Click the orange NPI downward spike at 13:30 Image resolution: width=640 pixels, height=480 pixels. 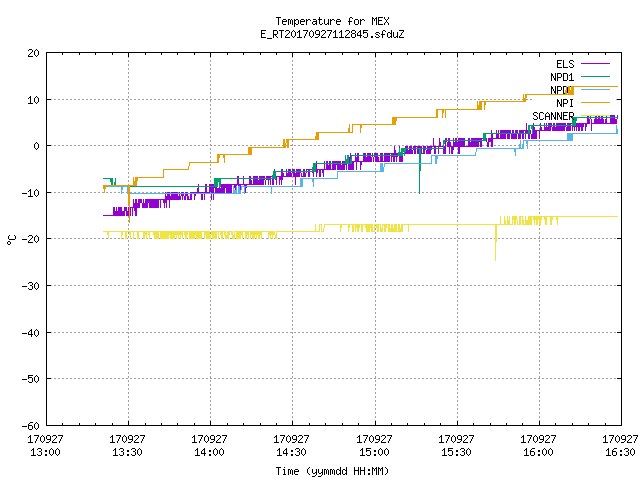tap(129, 204)
